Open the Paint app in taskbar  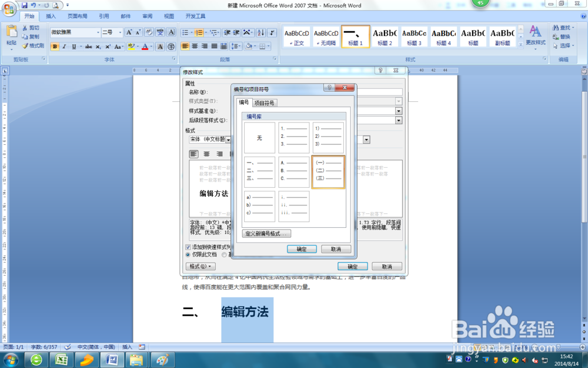(x=162, y=360)
